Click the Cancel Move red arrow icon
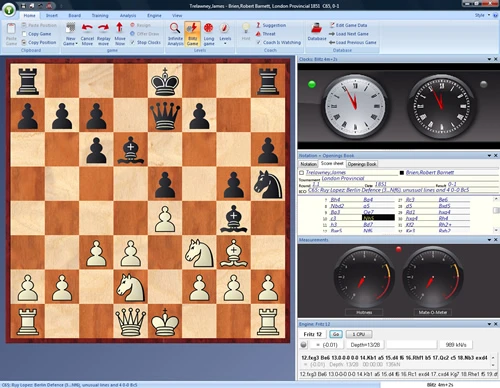Viewport: 500px width, 388px height. point(87,28)
